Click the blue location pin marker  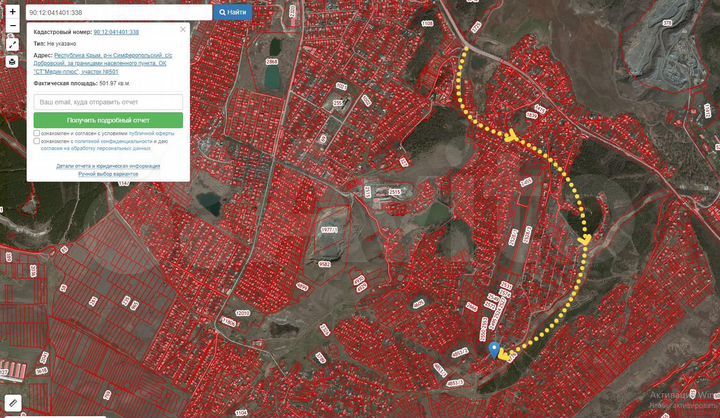(494, 350)
